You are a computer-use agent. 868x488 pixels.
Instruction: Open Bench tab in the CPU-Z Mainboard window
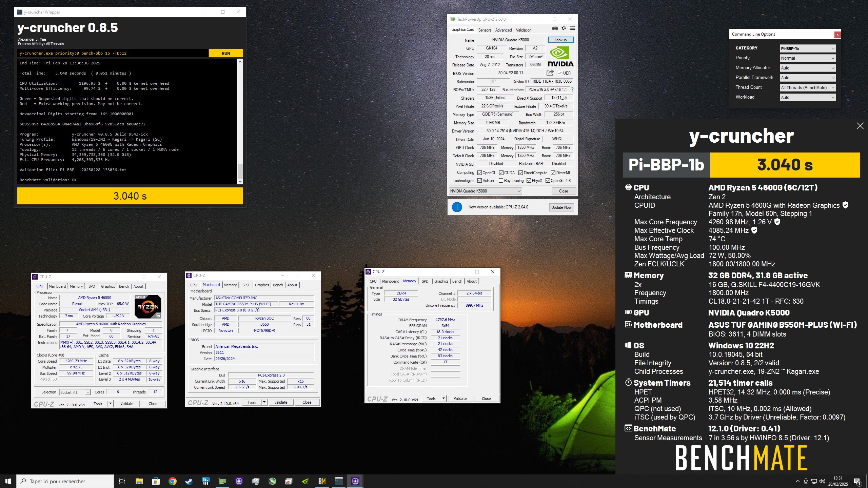(278, 285)
